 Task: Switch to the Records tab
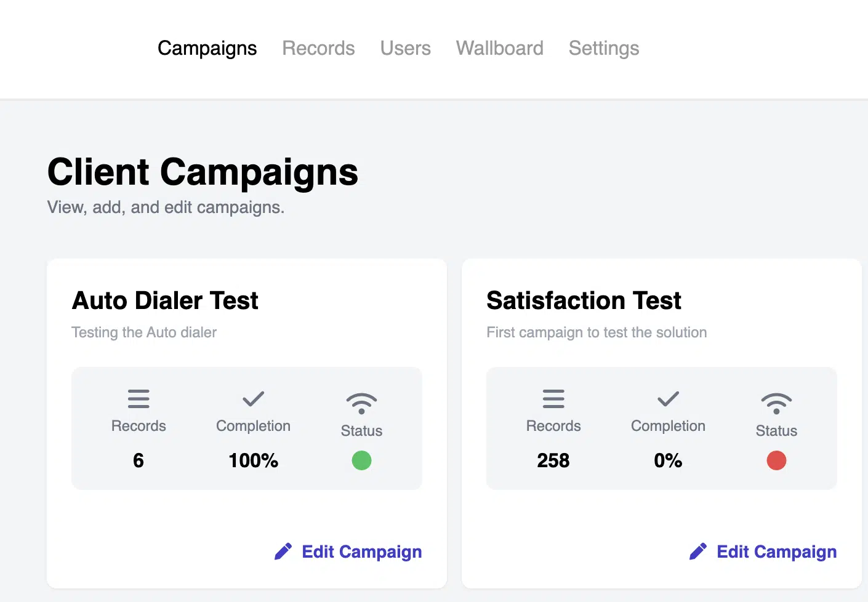(318, 48)
